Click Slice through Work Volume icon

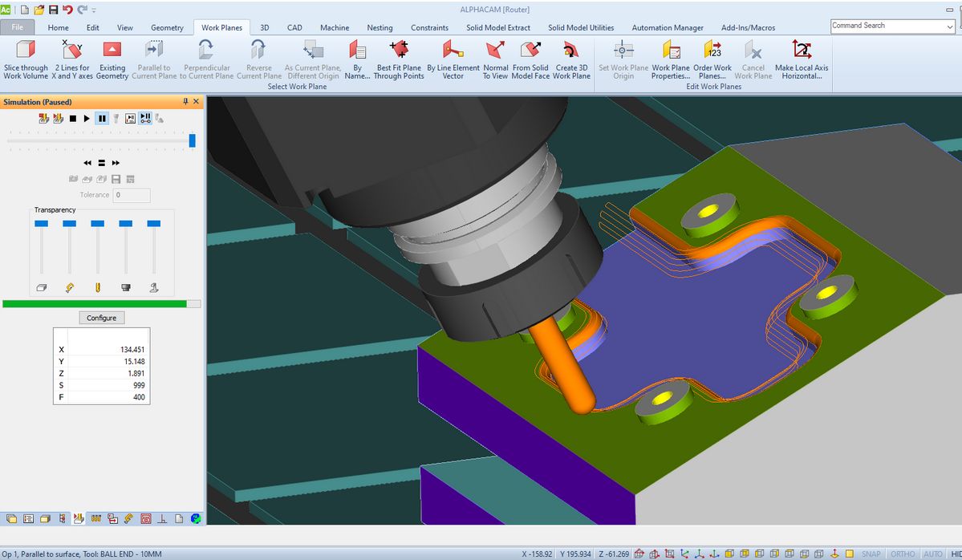26,51
